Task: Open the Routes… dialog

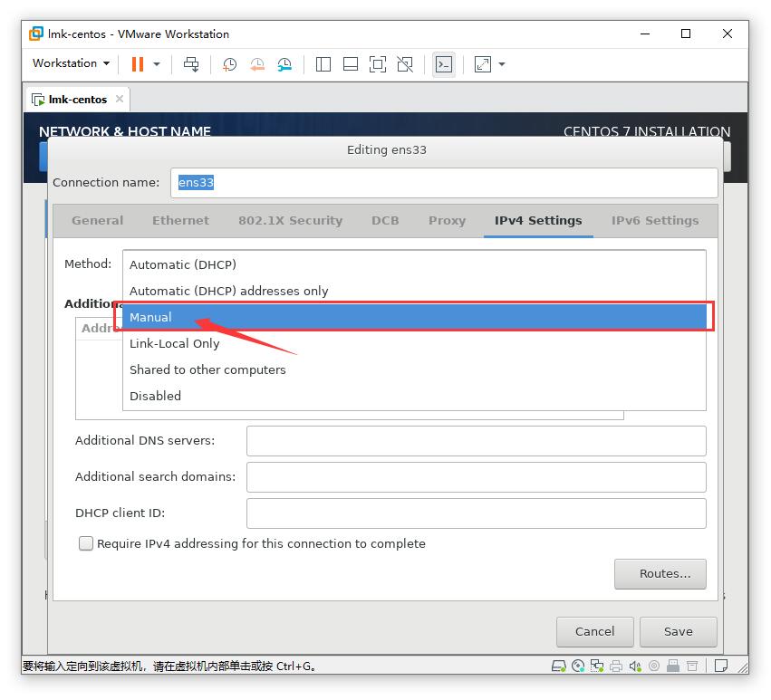Action: [660, 573]
